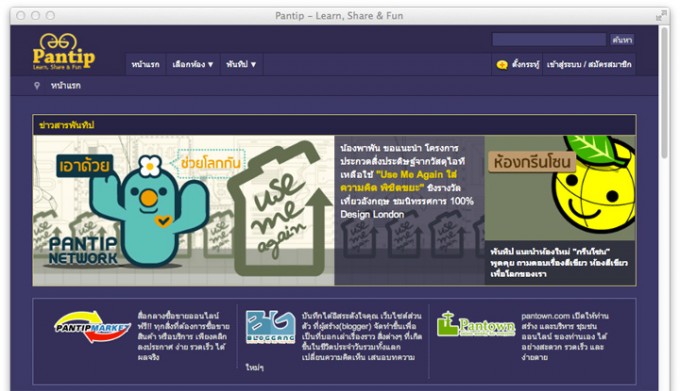Expand the เลือกห้อง dropdown menu

pyautogui.click(x=193, y=65)
